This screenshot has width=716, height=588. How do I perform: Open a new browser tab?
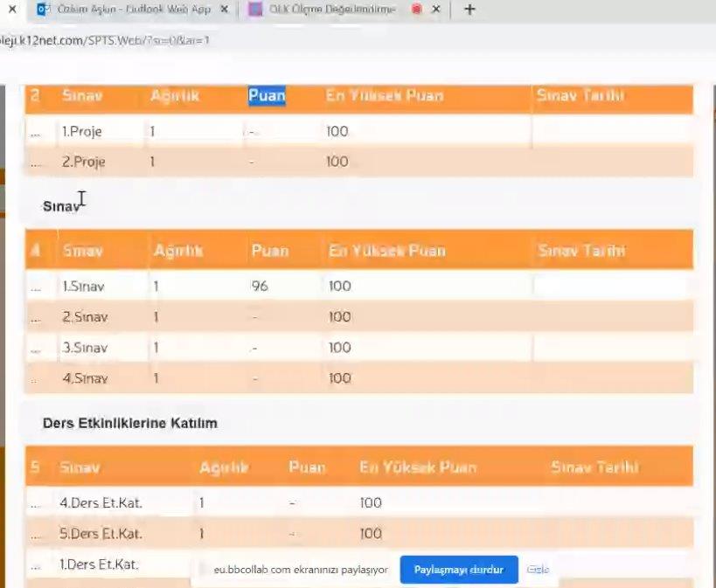(x=469, y=10)
